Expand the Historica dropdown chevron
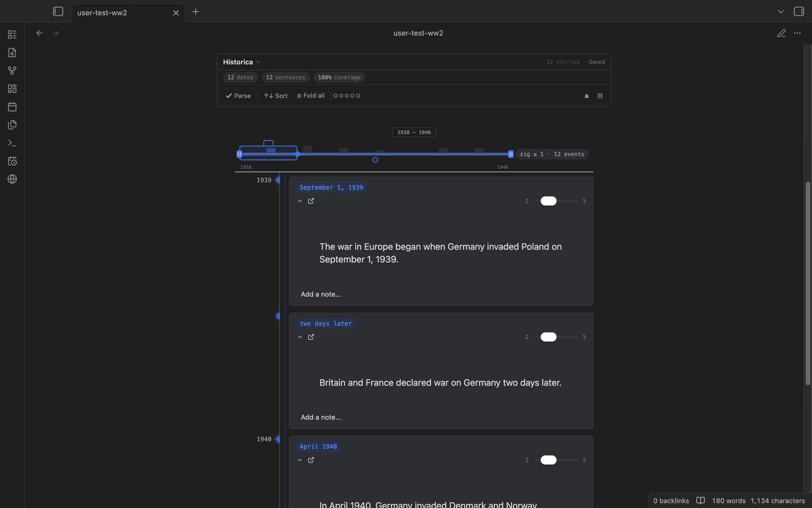Image resolution: width=812 pixels, height=508 pixels. coord(258,62)
